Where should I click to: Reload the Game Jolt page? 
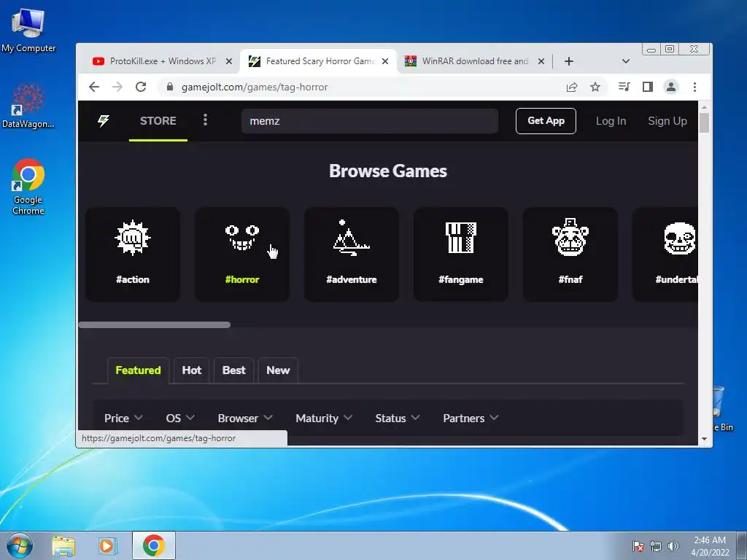(141, 87)
